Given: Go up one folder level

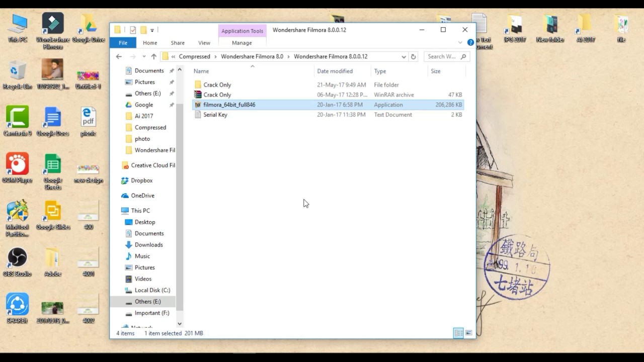Looking at the screenshot, I should click(x=154, y=57).
